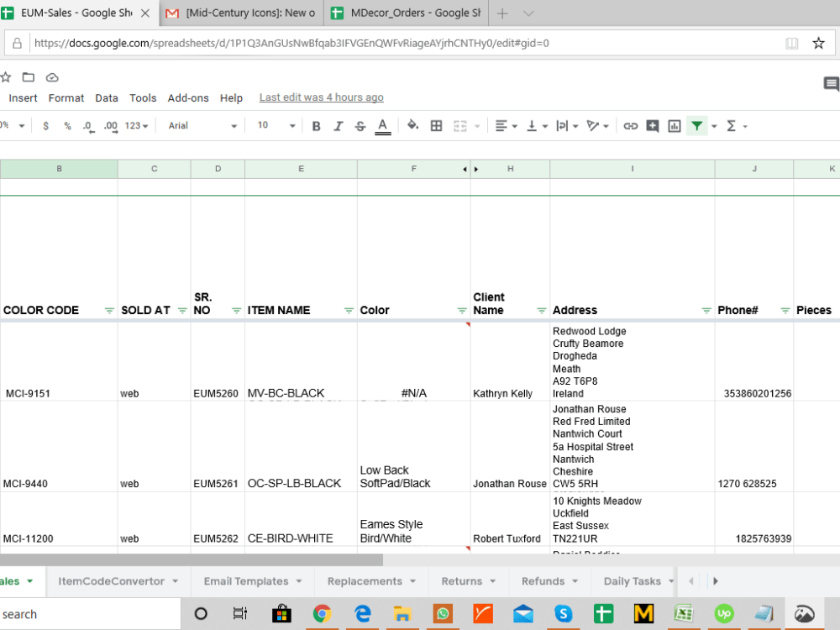Open 'Last edit was 4 hours ago' link
Viewport: 840px width, 630px height.
(322, 97)
